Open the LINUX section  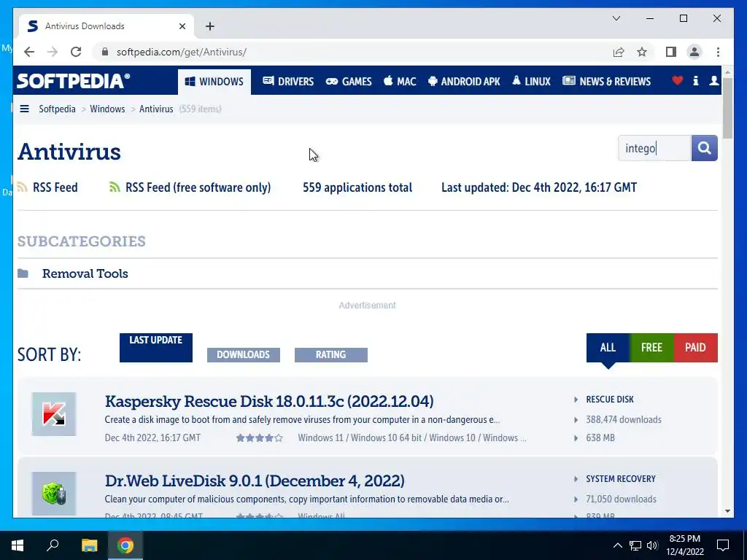click(531, 82)
